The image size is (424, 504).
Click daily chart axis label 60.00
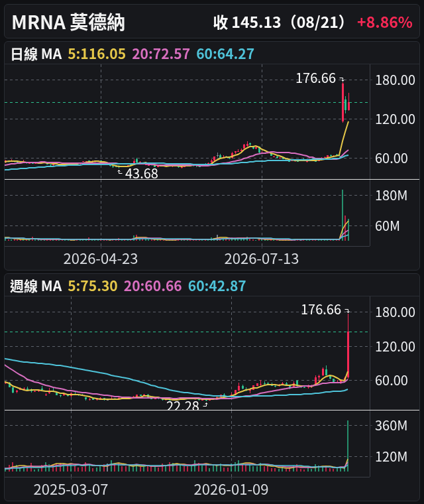(392, 158)
